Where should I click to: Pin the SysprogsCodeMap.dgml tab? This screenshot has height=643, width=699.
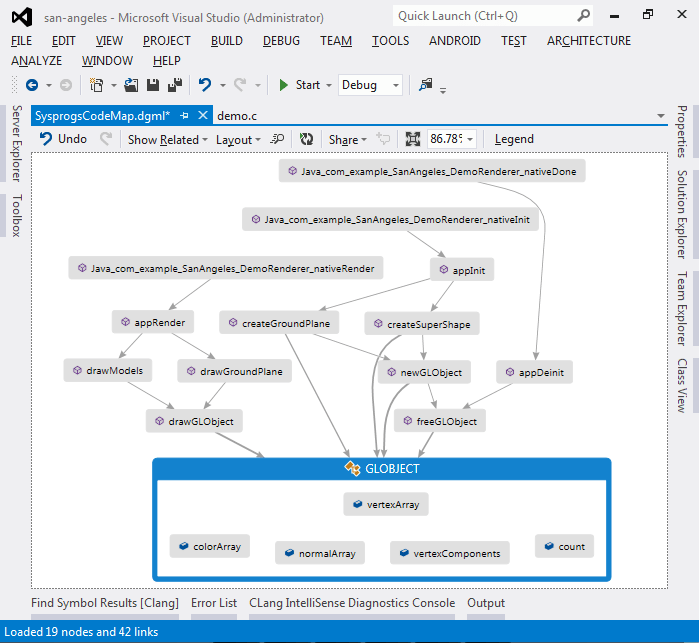(x=184, y=116)
